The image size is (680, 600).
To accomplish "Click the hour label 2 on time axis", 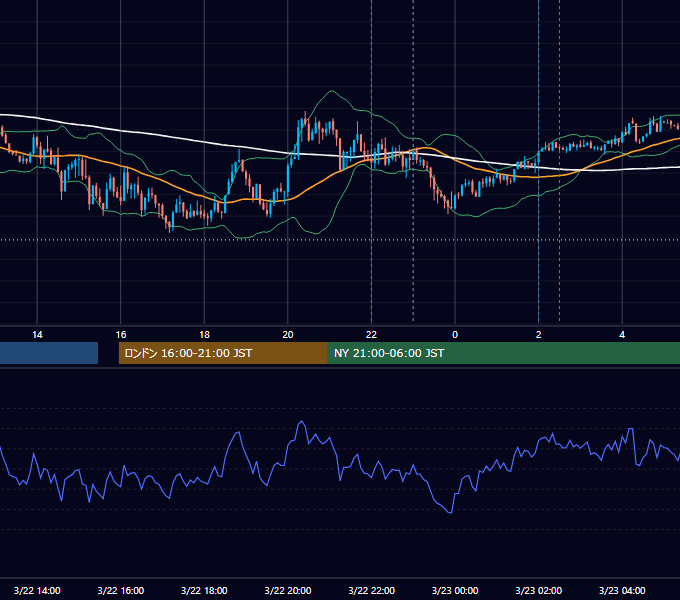I will pos(539,335).
